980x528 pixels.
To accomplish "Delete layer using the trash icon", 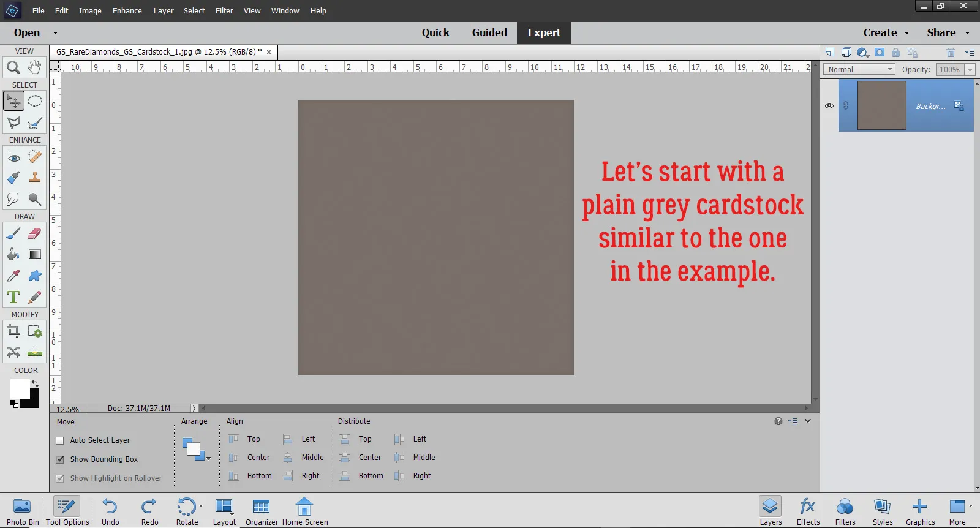I will pyautogui.click(x=951, y=53).
